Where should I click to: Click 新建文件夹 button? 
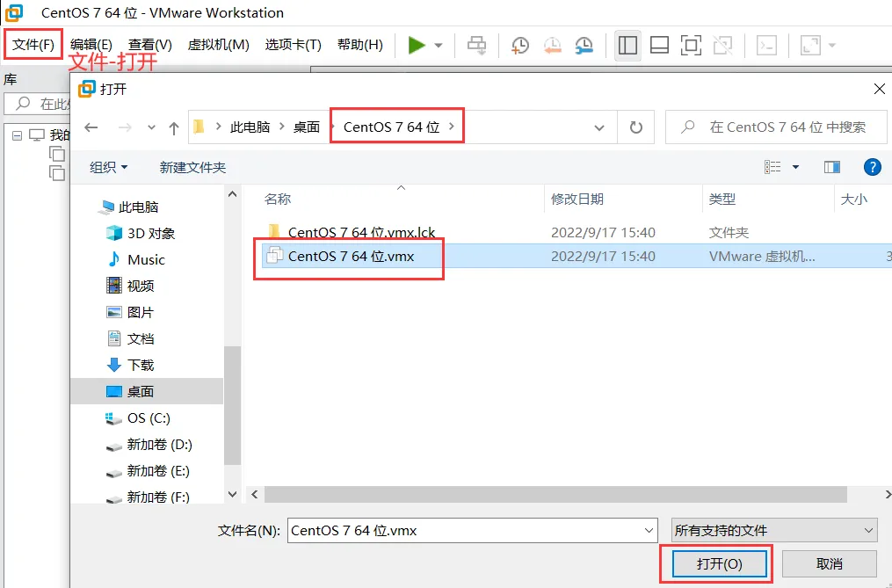(x=192, y=167)
